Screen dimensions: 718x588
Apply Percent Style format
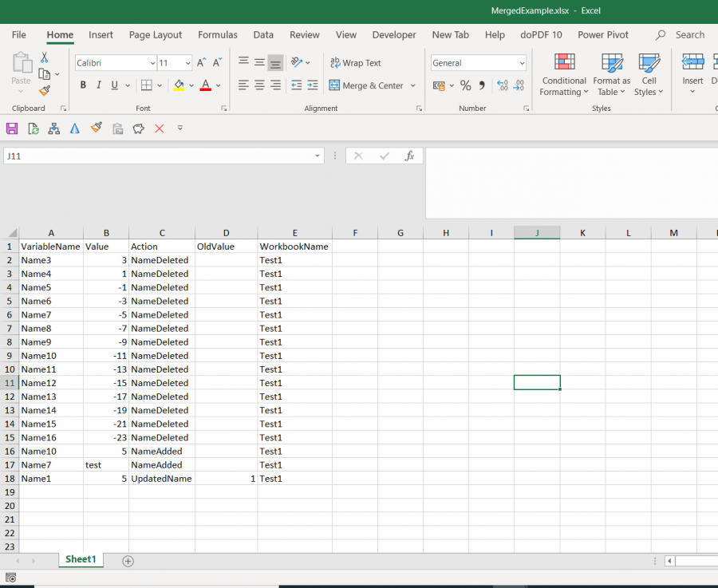[466, 85]
